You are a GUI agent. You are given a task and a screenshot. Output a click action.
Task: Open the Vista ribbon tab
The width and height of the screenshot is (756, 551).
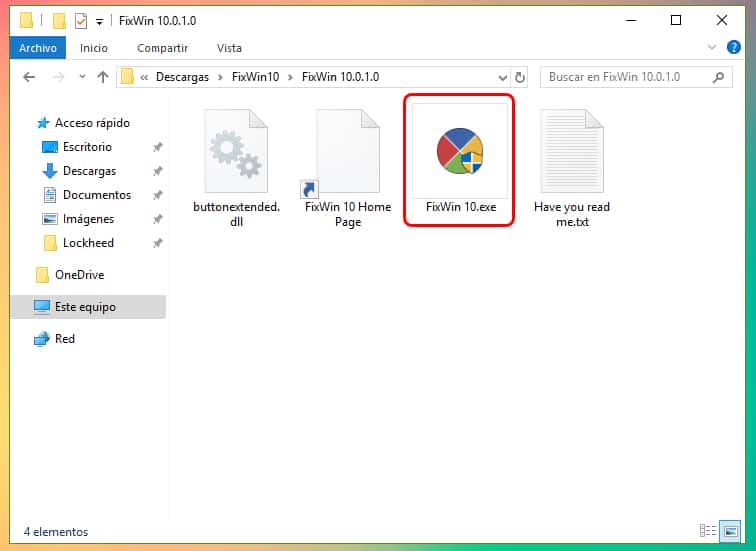(x=229, y=48)
